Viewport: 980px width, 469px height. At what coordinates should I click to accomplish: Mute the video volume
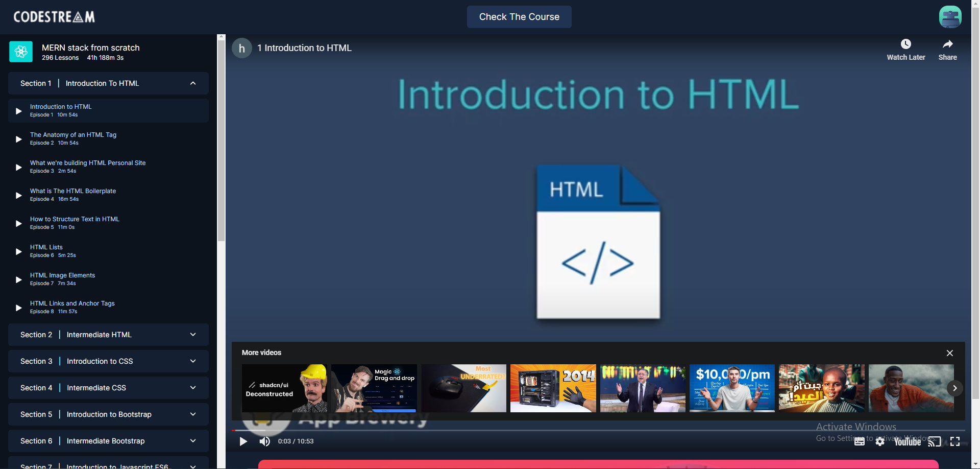click(x=264, y=441)
